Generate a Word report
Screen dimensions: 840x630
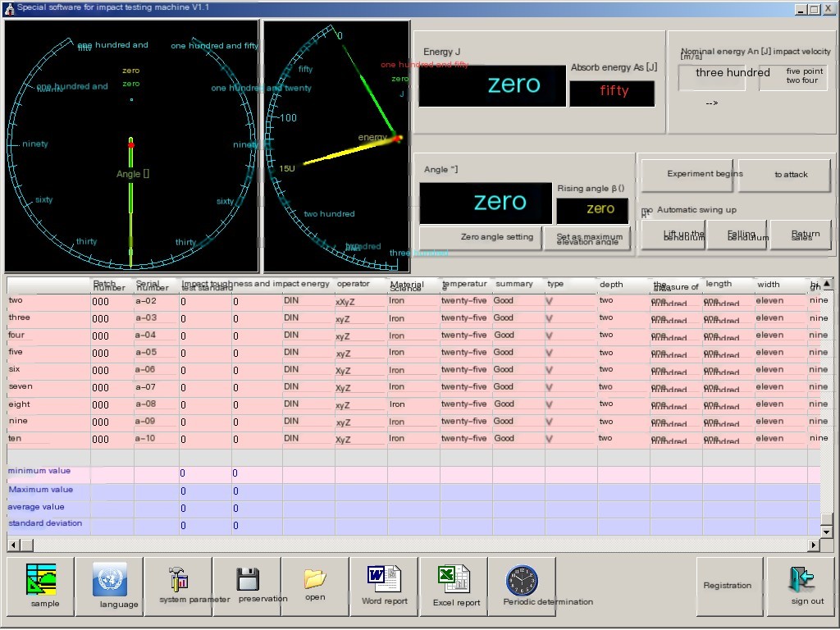pos(384,586)
